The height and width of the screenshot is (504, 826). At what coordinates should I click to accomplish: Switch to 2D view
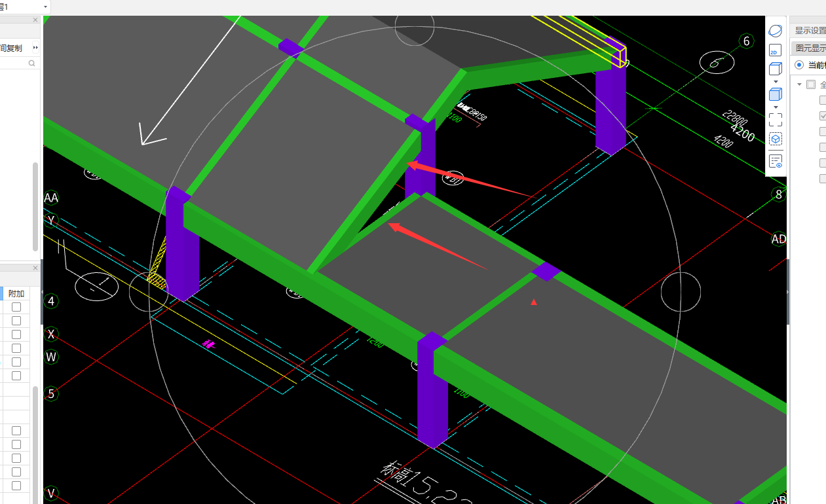coord(775,51)
